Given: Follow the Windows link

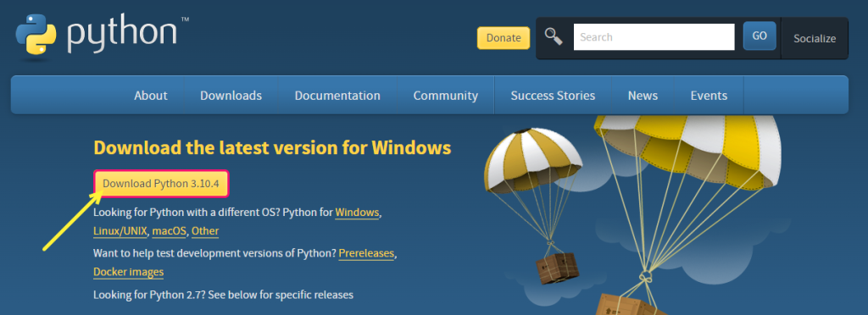Looking at the screenshot, I should point(357,213).
